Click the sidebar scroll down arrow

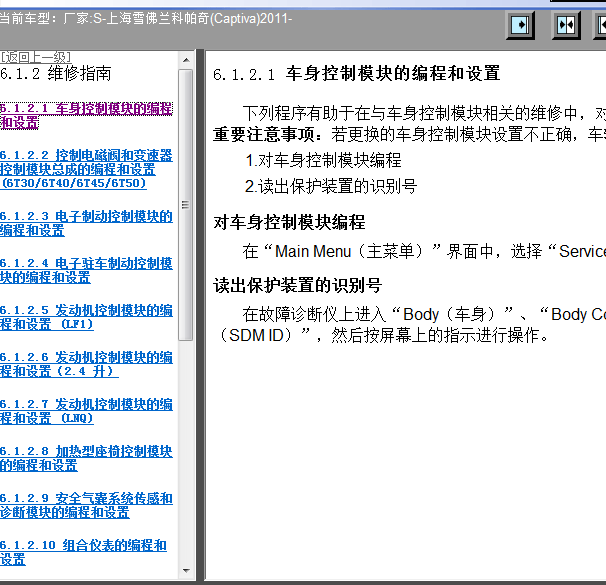tap(186, 571)
